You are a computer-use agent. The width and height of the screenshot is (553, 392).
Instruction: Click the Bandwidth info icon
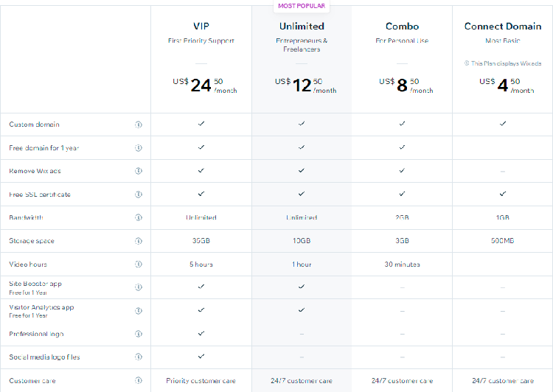[139, 217]
